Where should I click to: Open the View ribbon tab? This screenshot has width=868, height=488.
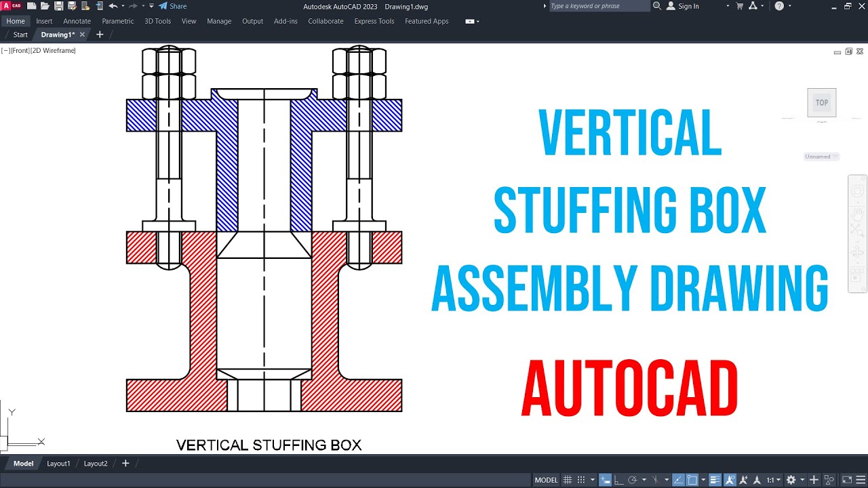coord(189,21)
